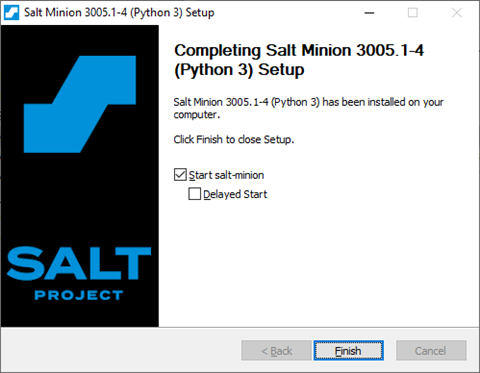
Task: Click the empty gray footer area left of Back
Action: (121, 350)
